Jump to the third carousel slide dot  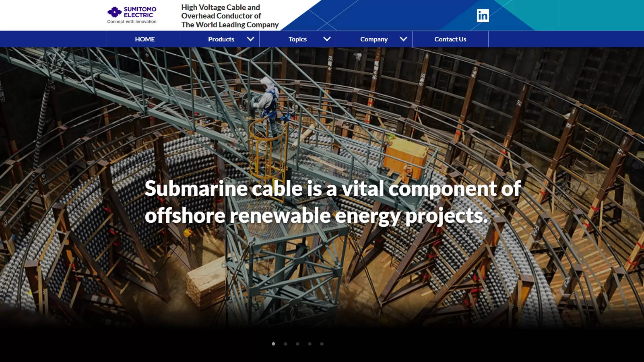298,344
